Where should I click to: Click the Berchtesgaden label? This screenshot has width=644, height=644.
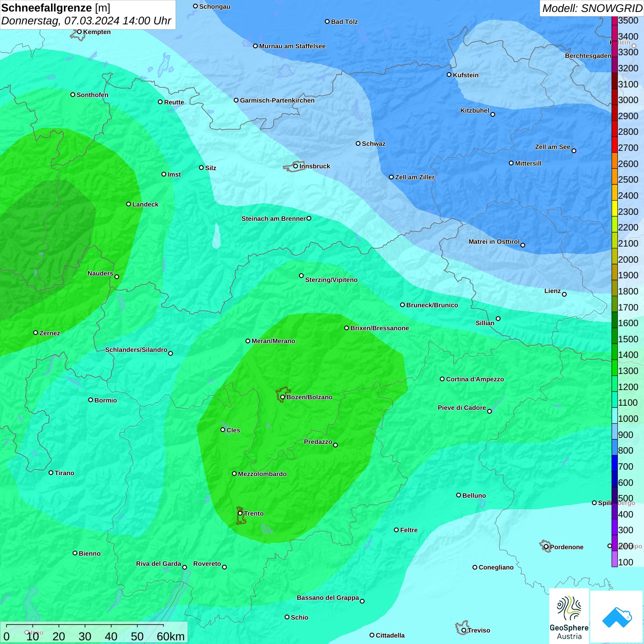tap(588, 56)
